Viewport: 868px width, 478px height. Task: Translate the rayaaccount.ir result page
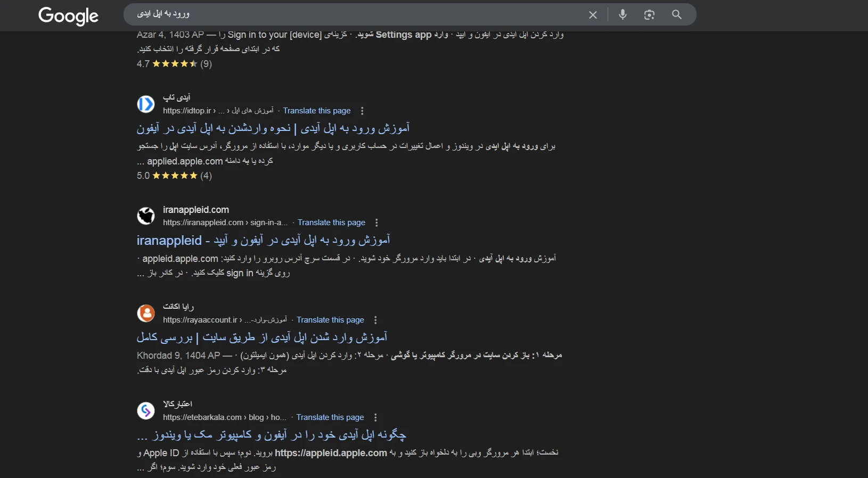(330, 320)
